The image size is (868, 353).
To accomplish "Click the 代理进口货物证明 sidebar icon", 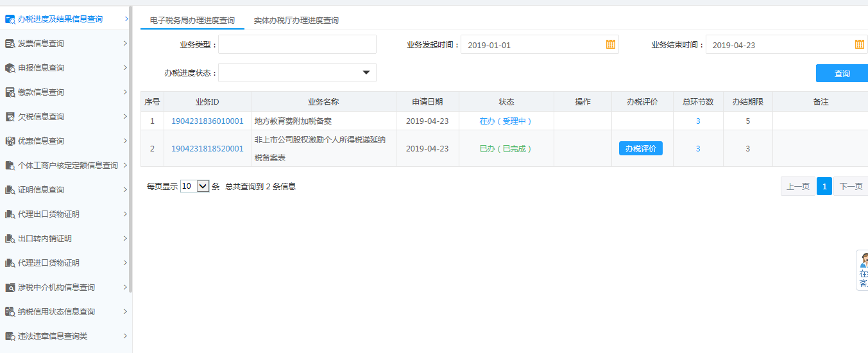I will 10,263.
